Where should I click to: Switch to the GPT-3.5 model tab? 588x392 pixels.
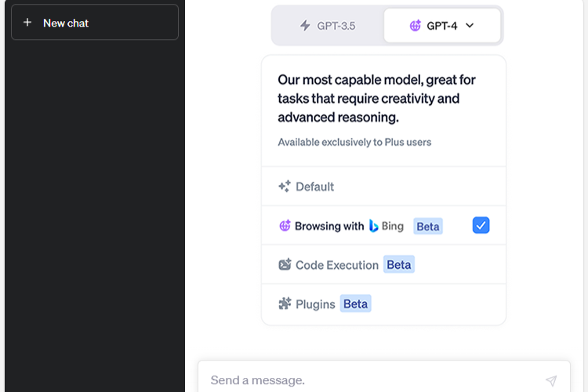(x=328, y=26)
